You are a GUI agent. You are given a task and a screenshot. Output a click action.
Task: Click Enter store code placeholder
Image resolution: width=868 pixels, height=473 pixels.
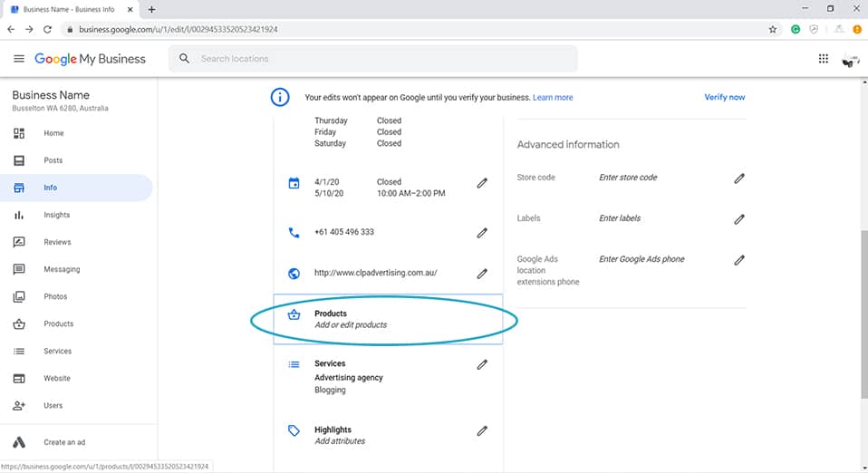point(628,178)
